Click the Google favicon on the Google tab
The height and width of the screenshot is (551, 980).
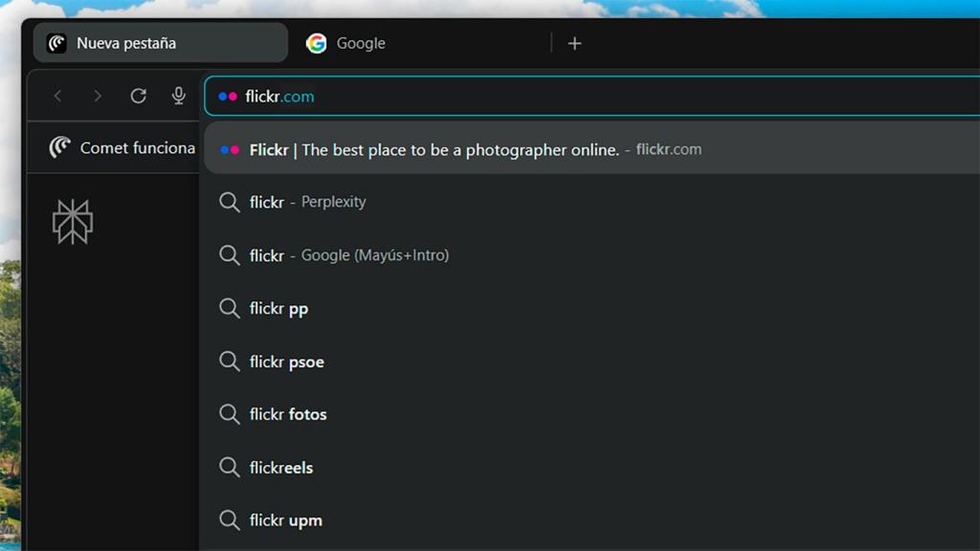pos(316,42)
